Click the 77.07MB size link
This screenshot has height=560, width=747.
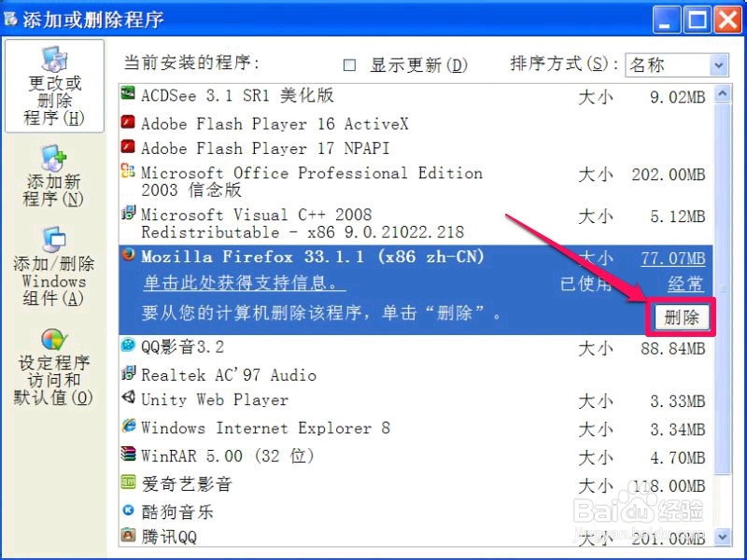click(672, 259)
